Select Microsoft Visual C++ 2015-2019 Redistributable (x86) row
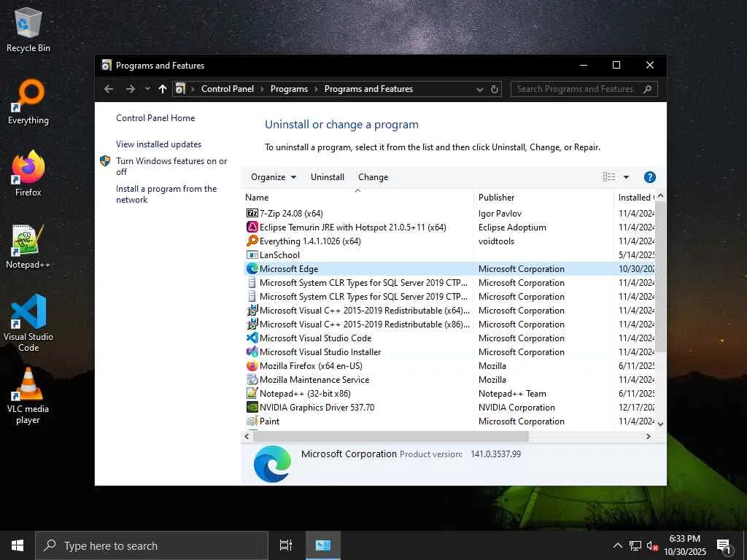The width and height of the screenshot is (747, 560). pos(449,324)
